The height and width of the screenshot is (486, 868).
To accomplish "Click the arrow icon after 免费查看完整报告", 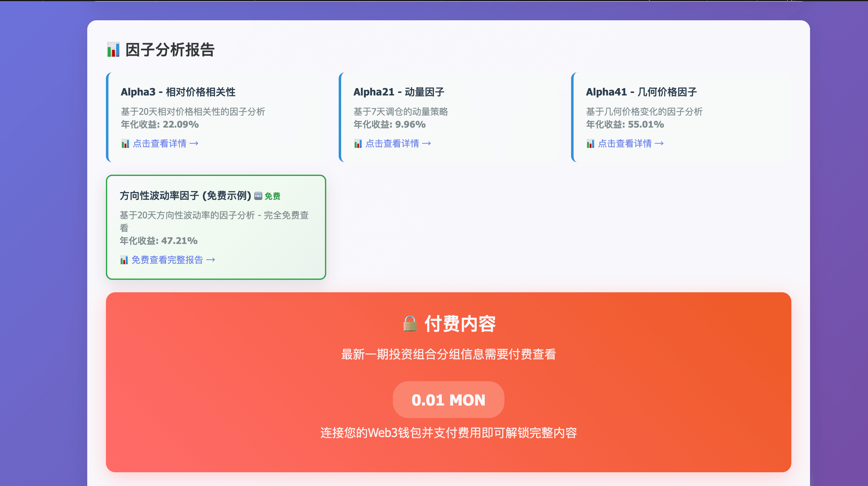I will pos(212,260).
